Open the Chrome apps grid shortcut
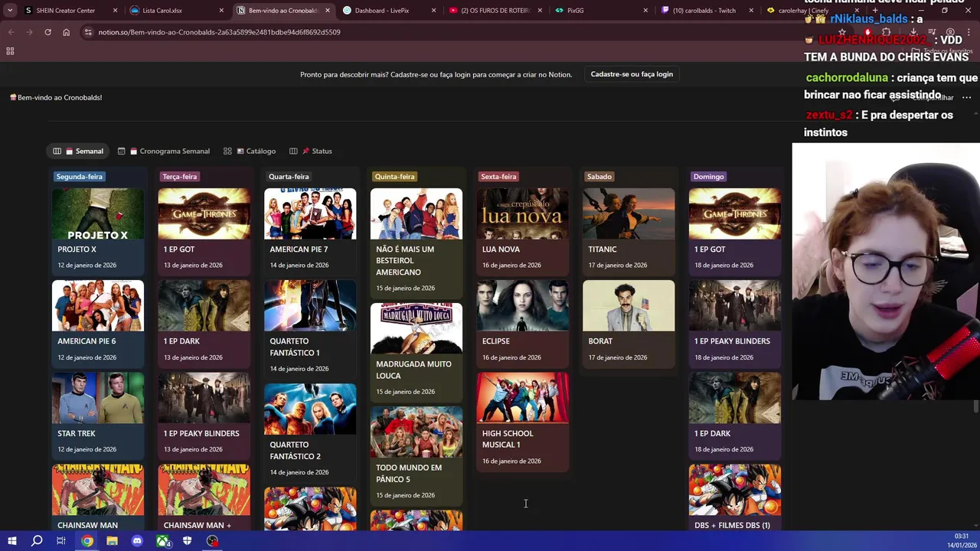The width and height of the screenshot is (980, 551). point(10,51)
